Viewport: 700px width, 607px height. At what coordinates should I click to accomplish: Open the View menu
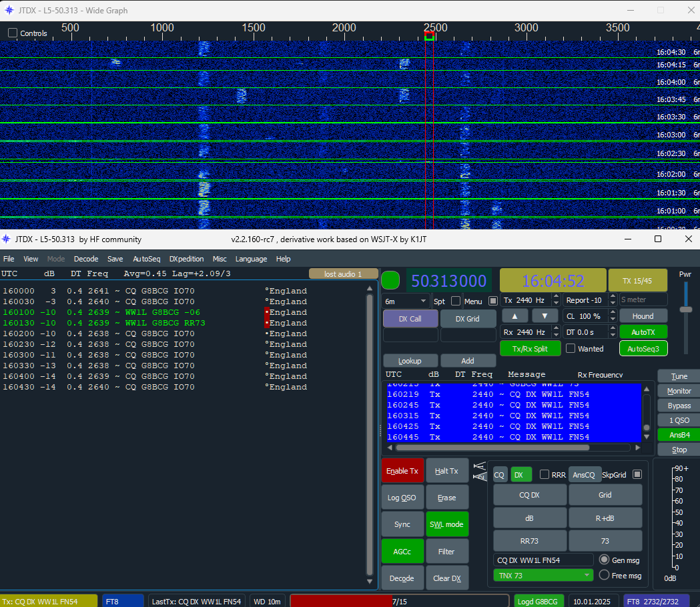click(30, 259)
